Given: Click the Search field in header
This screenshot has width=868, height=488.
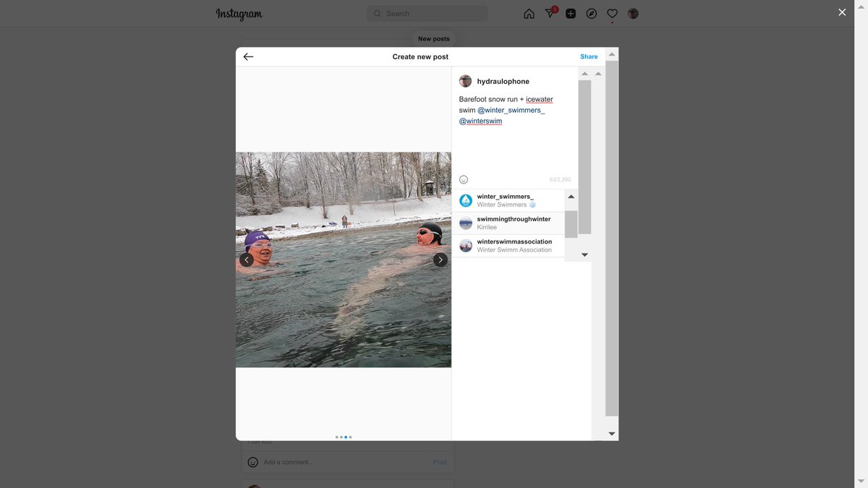Looking at the screenshot, I should point(427,14).
